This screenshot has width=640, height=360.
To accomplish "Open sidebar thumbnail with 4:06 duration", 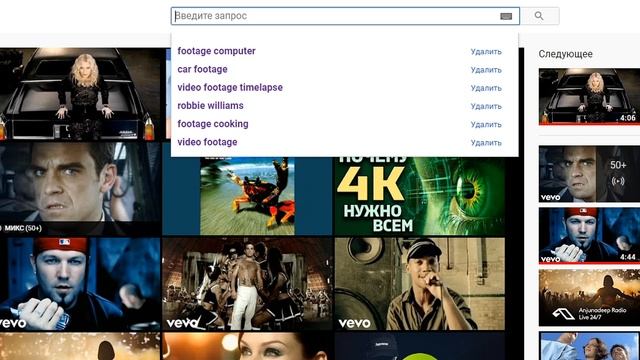I will 589,96.
